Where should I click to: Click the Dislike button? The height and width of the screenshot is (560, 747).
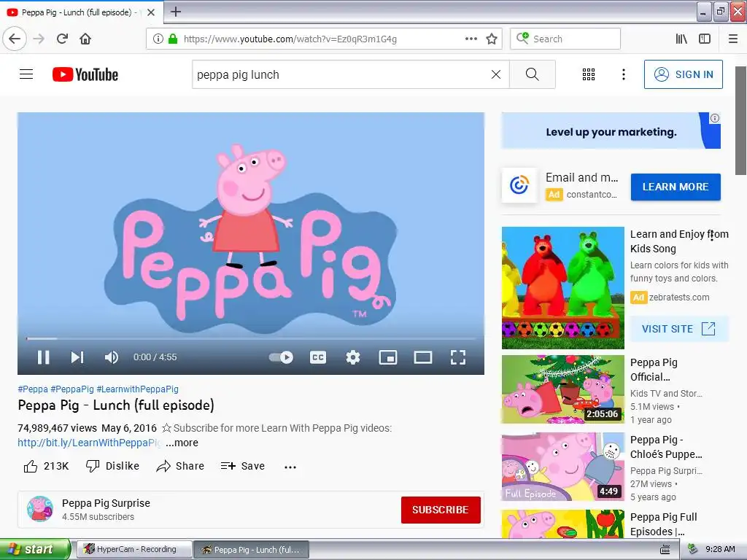coord(112,466)
